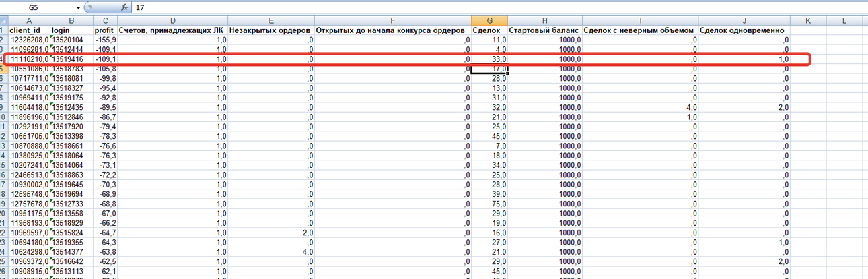868x279 pixels.
Task: Select client_id cell 12757678,0
Action: point(28,203)
